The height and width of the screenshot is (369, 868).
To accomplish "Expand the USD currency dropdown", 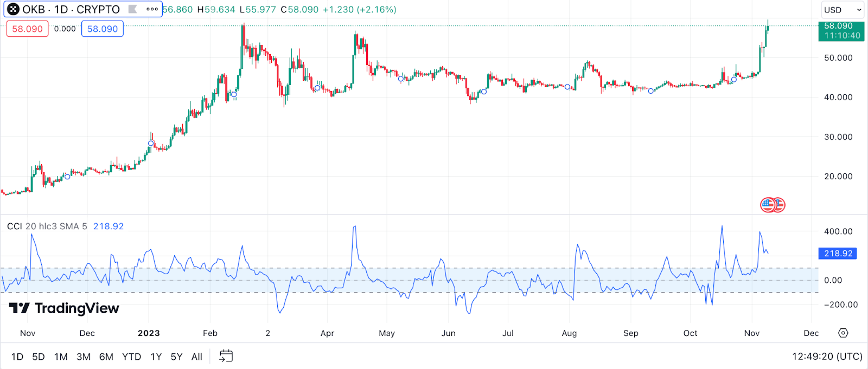I will [843, 10].
